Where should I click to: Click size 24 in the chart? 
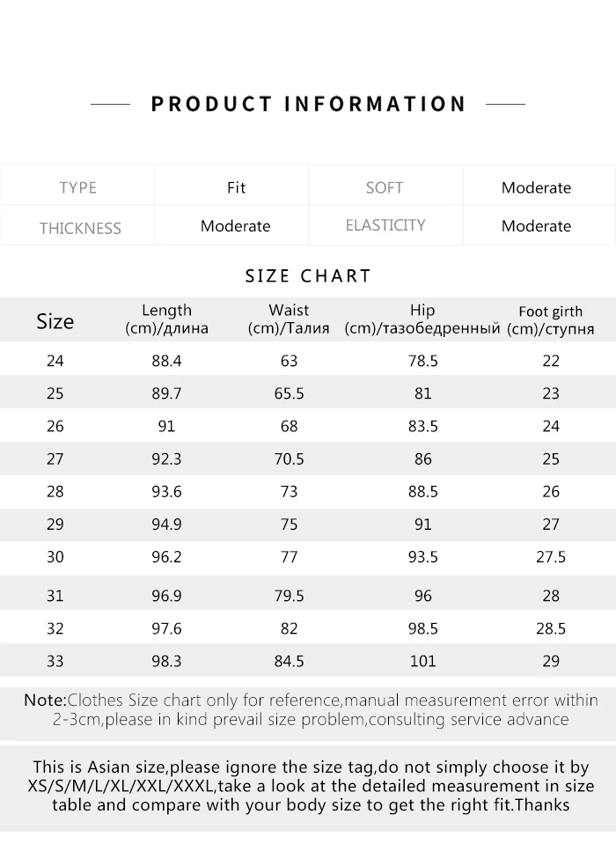click(55, 360)
